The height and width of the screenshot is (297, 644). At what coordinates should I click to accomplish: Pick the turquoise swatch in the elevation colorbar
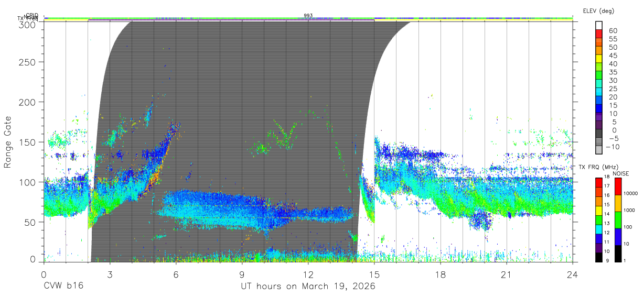(600, 84)
